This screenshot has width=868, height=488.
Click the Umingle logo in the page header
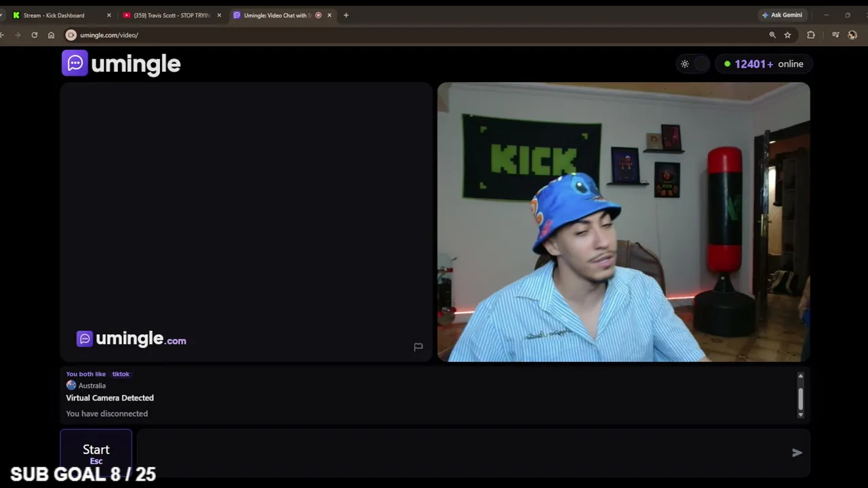(121, 64)
